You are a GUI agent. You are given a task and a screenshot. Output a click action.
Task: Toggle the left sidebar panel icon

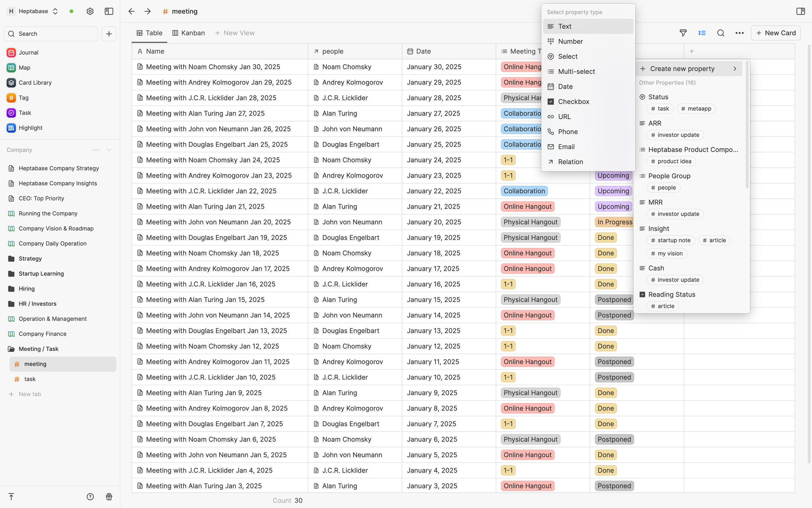tap(109, 11)
